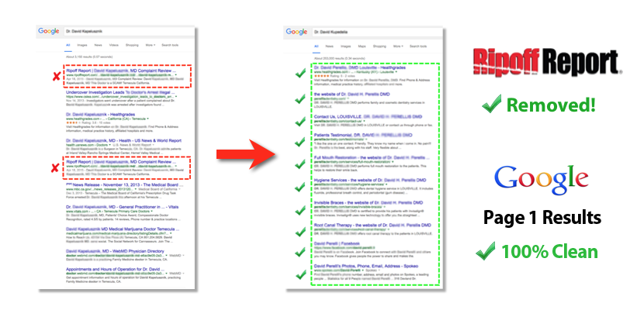Open Search tools in the Kupedelia search

tap(418, 46)
